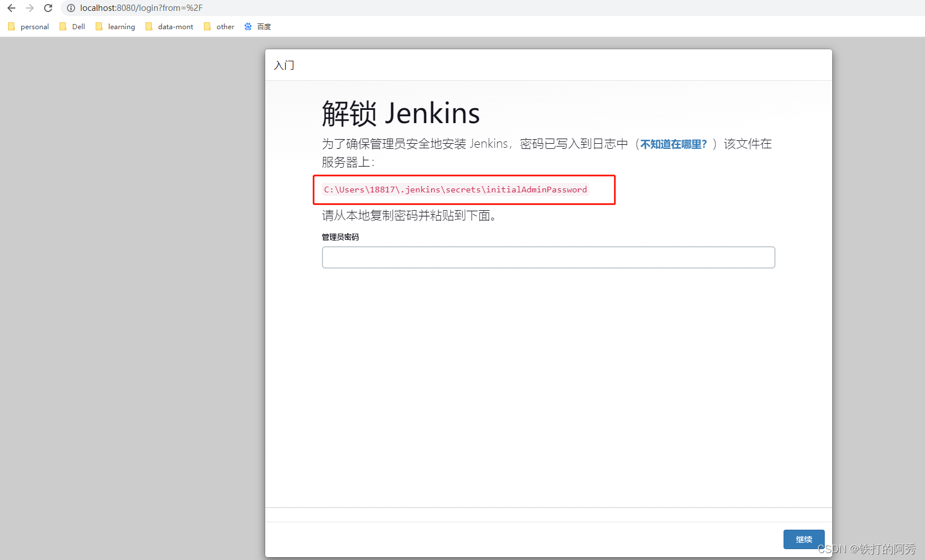Click the 解锁 Jenkins heading

tap(401, 113)
